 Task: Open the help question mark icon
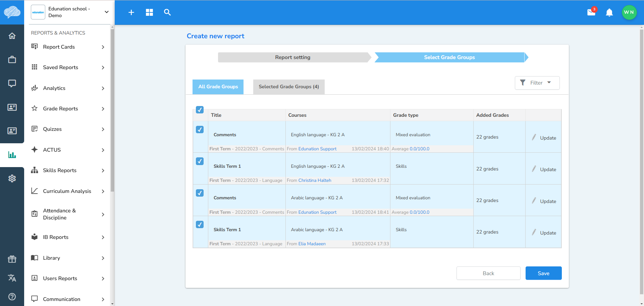(12, 297)
